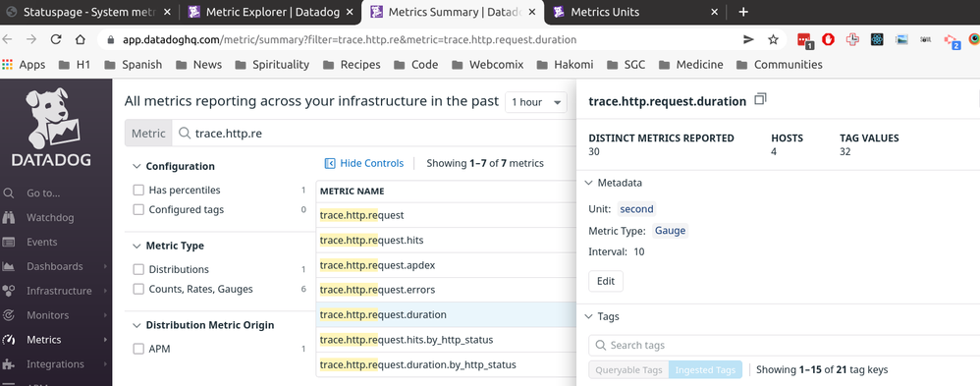
Task: Open the 1 hour timeframe dropdown
Action: [x=535, y=102]
